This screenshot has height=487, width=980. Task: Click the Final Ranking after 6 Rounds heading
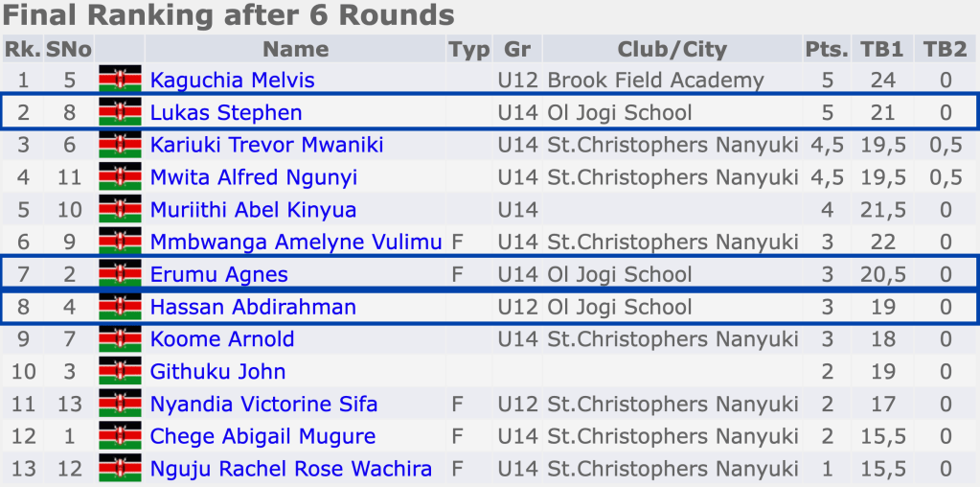pyautogui.click(x=228, y=15)
